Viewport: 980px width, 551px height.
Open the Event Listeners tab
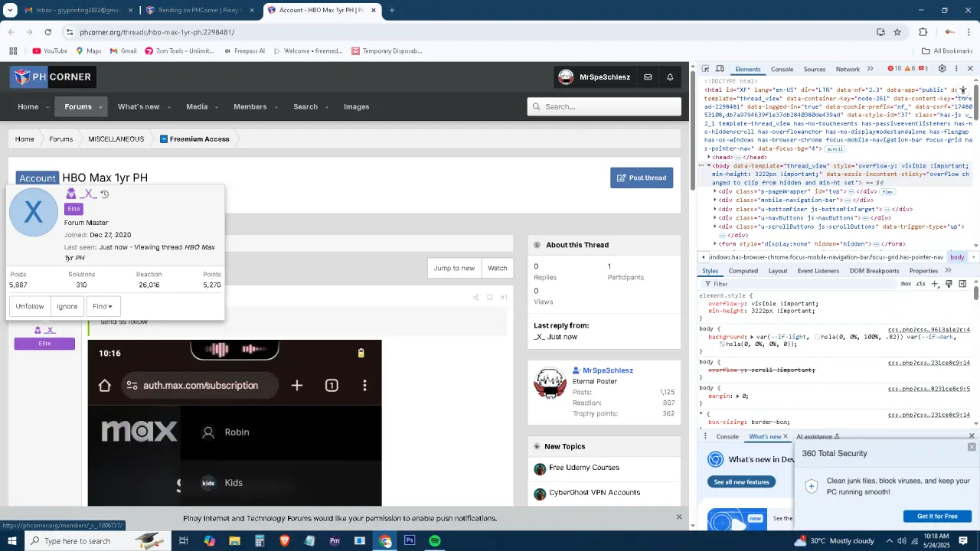(x=818, y=270)
